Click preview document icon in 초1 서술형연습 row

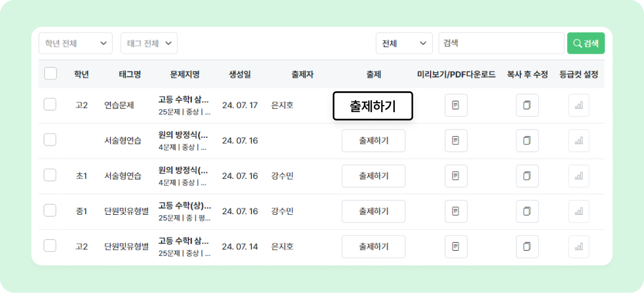[x=456, y=176]
